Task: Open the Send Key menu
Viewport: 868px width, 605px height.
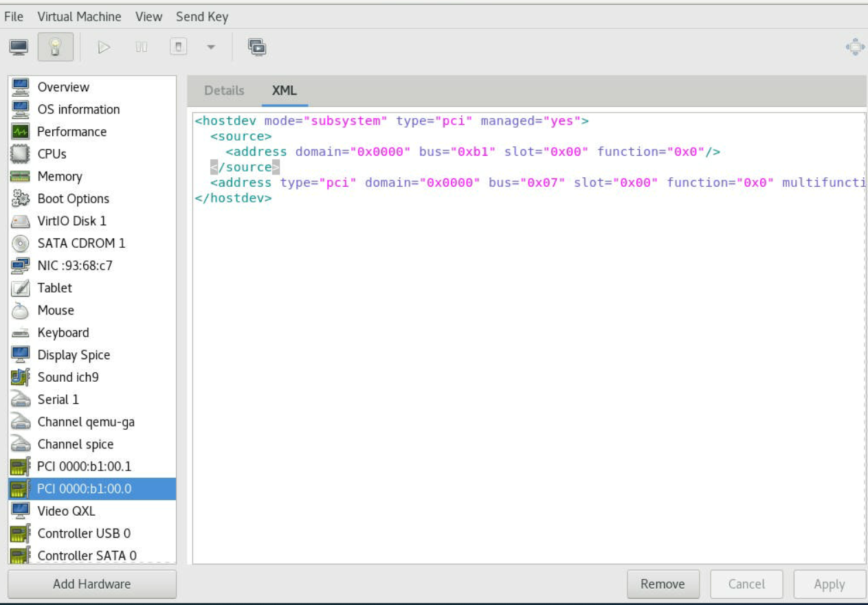Action: click(202, 16)
